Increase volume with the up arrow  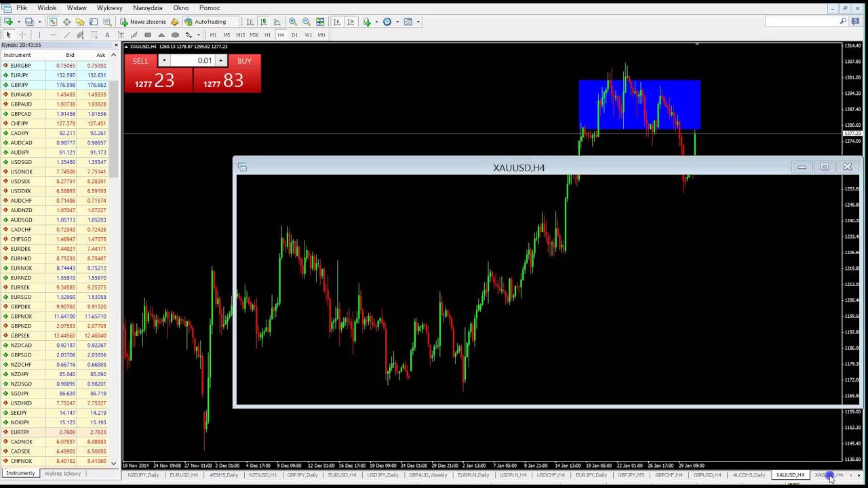coord(221,61)
